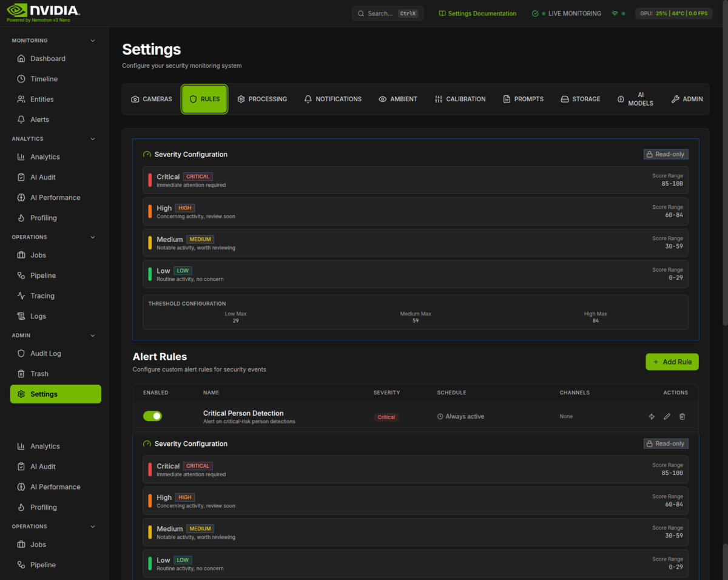Click the Add Rule button
The height and width of the screenshot is (580, 728).
pyautogui.click(x=672, y=362)
